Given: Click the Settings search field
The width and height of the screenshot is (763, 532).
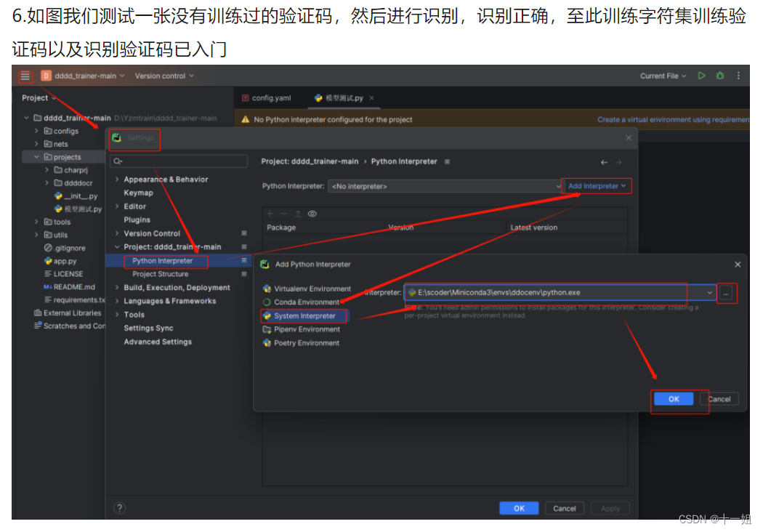Looking at the screenshot, I should pos(179,161).
